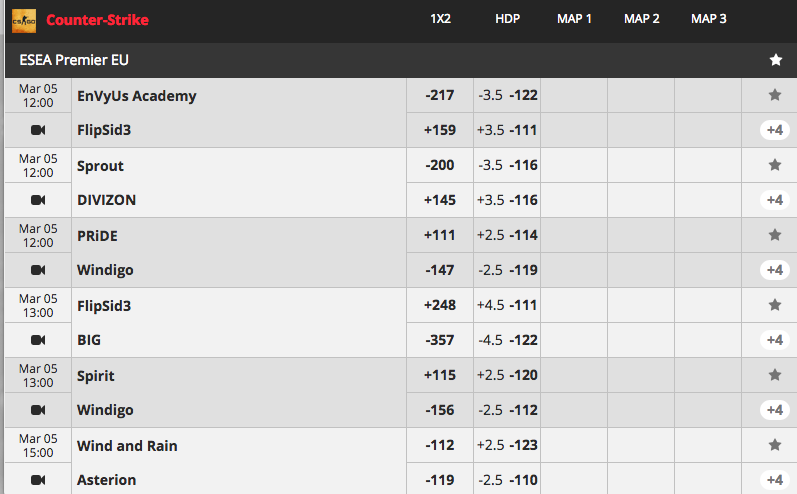Select Asterion -2.5 handicap at -110
Image resolution: width=797 pixels, height=494 pixels.
[507, 480]
